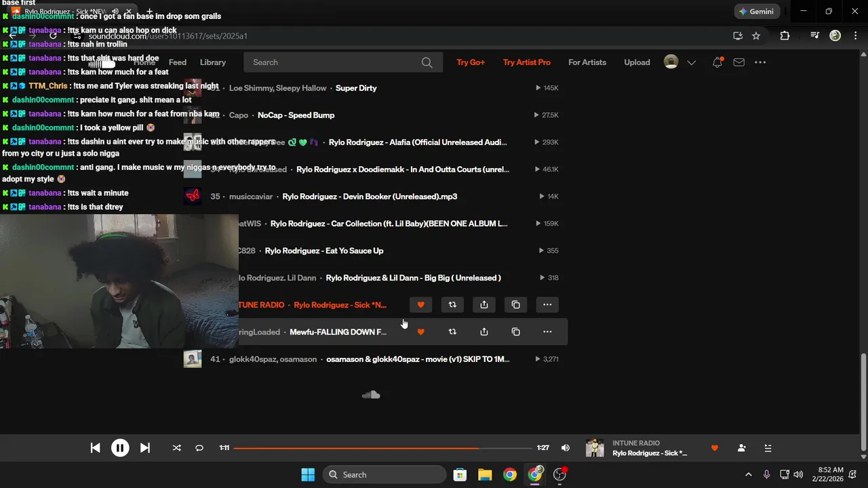868x488 pixels.
Task: Open more options for Mewfu-FALLING DOWN row
Action: pos(547,332)
